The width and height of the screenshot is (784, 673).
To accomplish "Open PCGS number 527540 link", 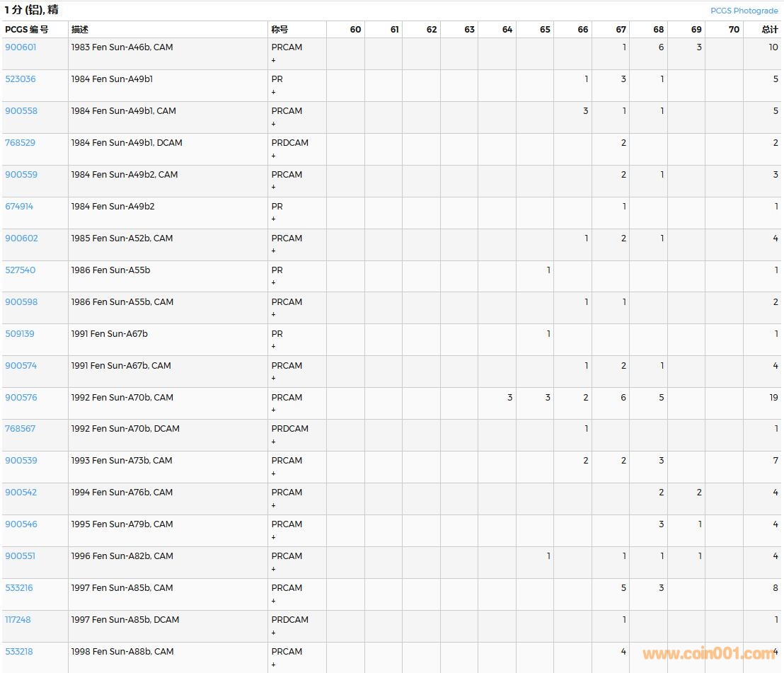I will coord(21,270).
